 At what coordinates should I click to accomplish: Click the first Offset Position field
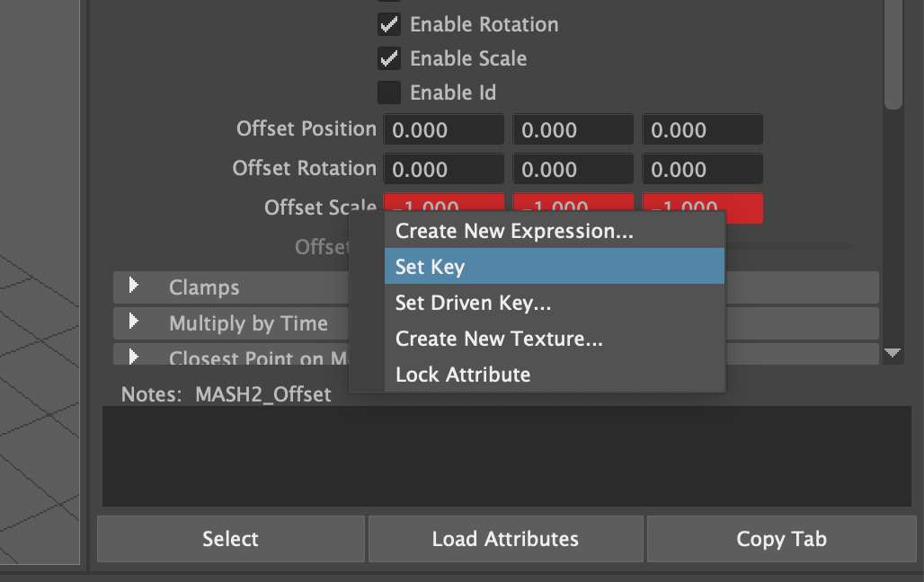443,129
